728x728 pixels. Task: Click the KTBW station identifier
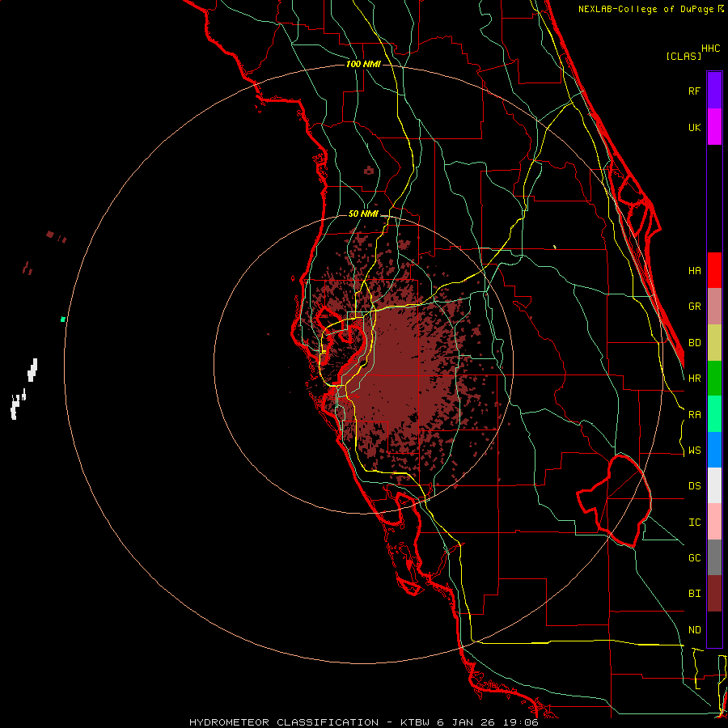click(414, 722)
